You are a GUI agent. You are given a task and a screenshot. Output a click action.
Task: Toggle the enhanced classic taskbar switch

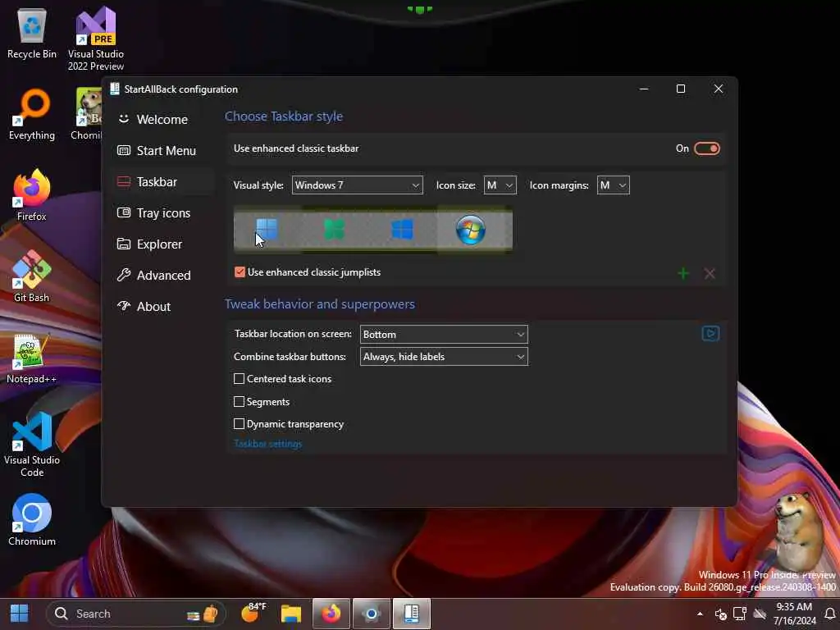point(706,148)
